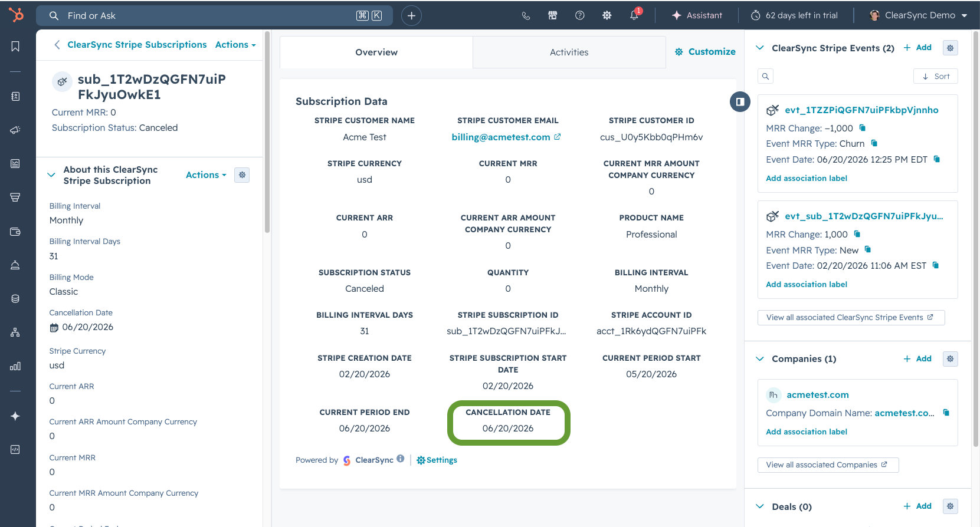Click the left panel vertical scrollbar

click(267, 133)
